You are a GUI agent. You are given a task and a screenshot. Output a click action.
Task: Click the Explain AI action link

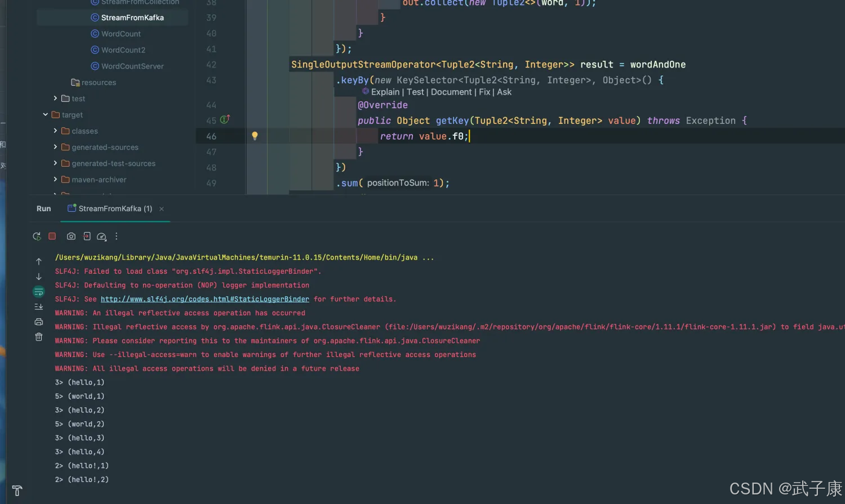[385, 92]
